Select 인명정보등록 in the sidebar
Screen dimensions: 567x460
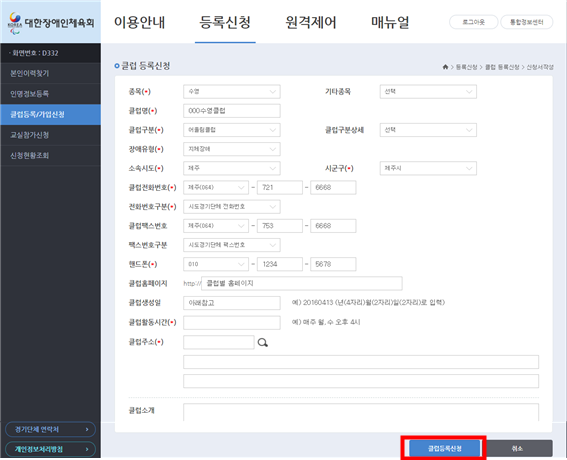coord(51,94)
